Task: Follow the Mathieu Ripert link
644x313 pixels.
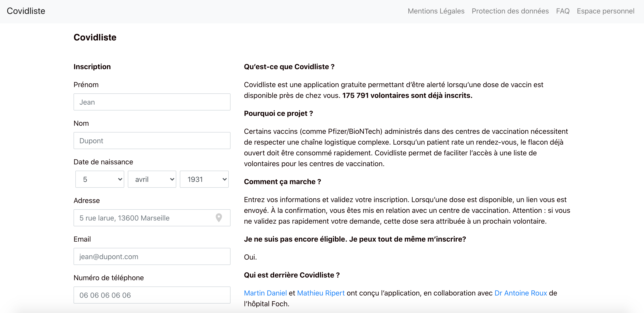Action: point(321,293)
